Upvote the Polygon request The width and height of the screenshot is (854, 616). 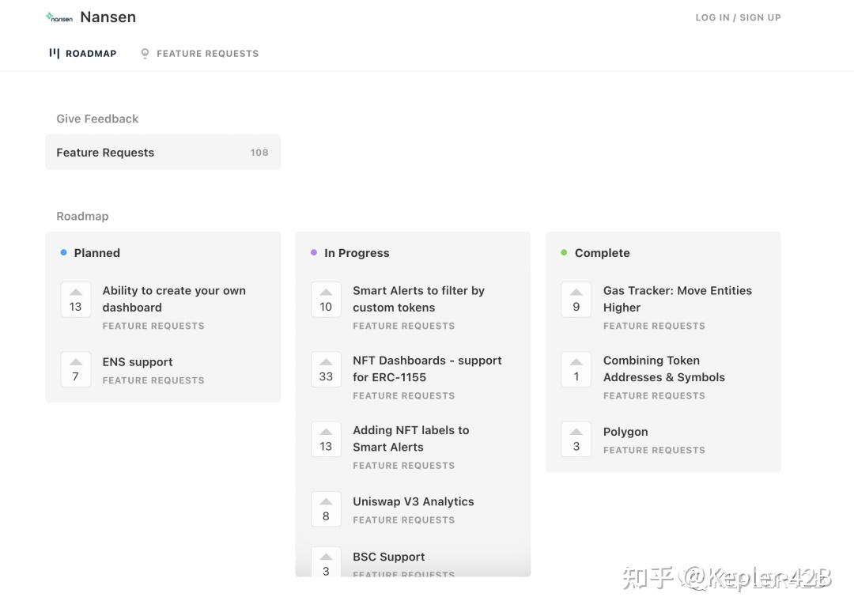pos(576,439)
